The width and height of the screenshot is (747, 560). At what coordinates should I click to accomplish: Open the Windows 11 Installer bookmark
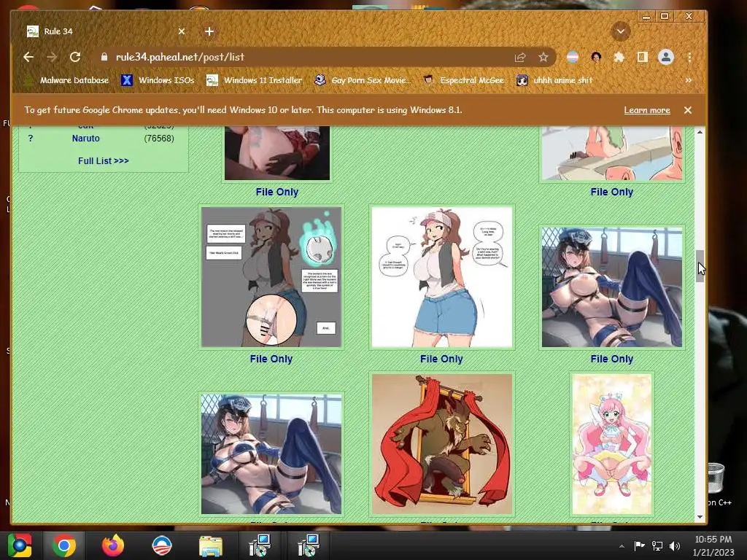[255, 80]
